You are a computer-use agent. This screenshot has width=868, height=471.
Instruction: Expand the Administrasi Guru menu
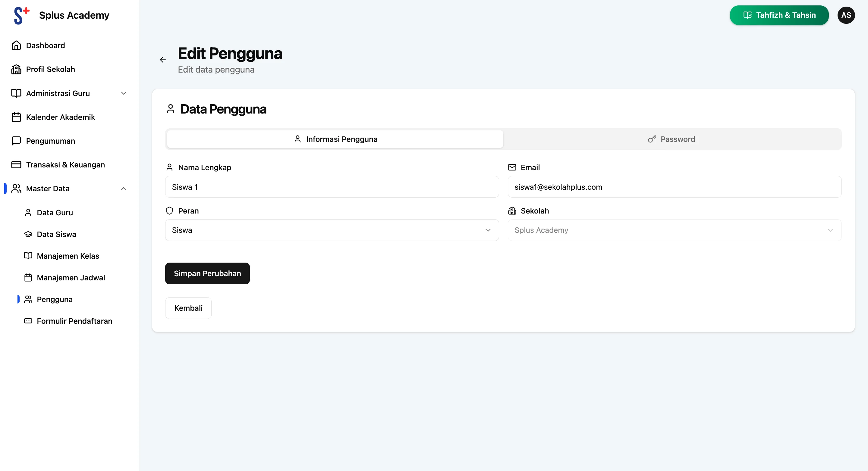[x=123, y=93]
